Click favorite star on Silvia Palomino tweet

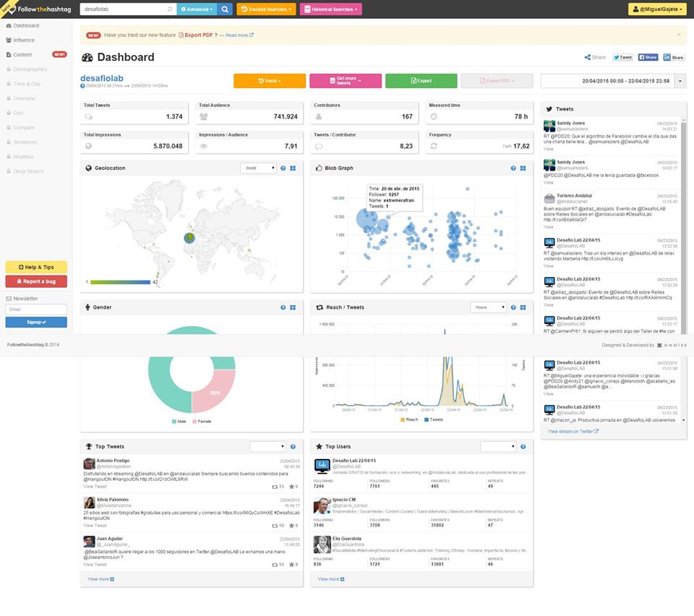(291, 526)
